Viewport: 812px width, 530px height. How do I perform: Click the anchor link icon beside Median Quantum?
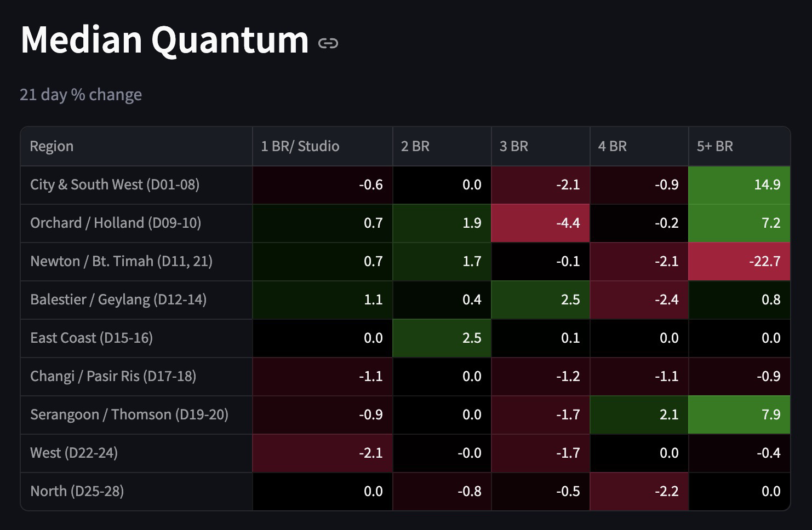328,43
